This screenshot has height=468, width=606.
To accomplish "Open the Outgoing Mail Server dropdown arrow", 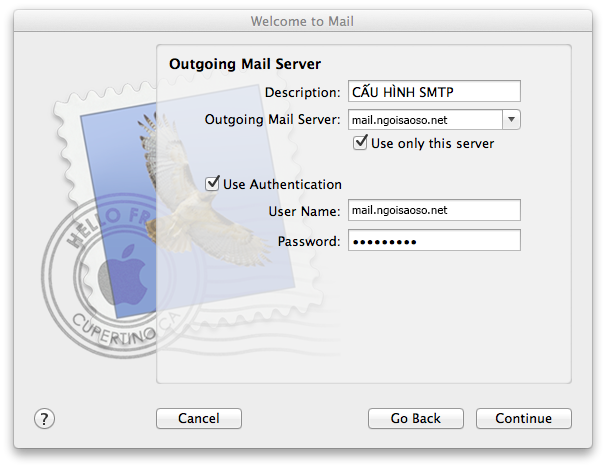I will 511,119.
